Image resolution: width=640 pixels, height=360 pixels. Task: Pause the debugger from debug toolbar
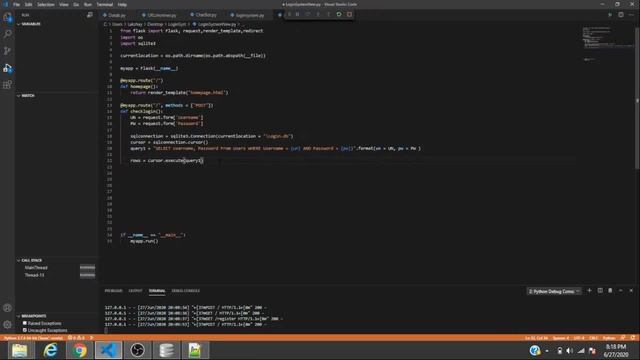(x=298, y=14)
